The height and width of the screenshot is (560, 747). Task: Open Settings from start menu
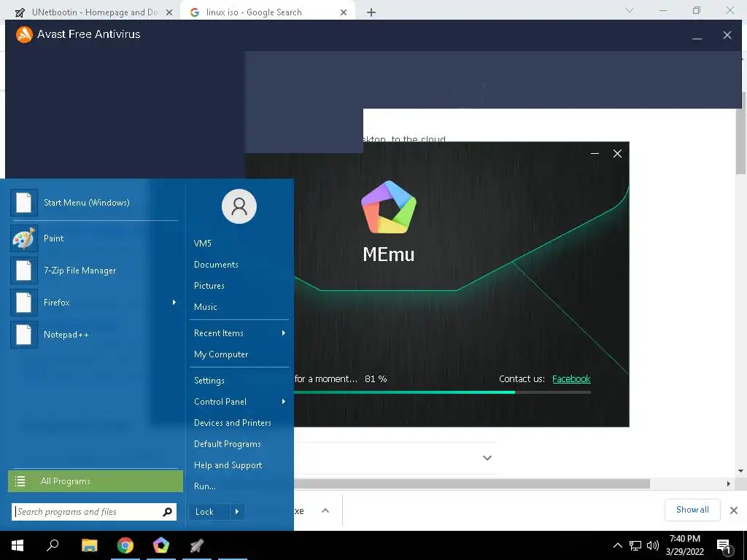click(x=209, y=381)
